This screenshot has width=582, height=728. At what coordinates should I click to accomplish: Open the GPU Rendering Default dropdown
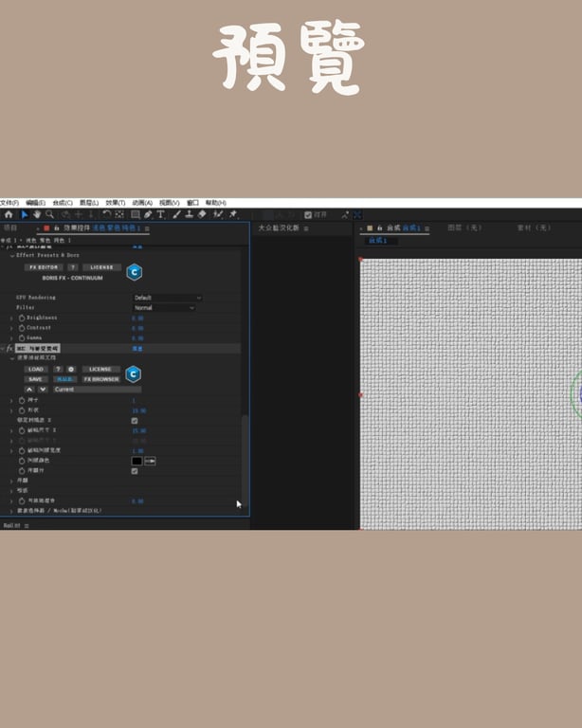pos(168,298)
